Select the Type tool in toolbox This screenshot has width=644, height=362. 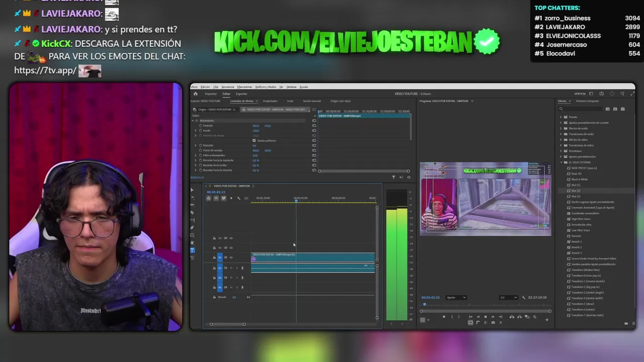192,250
